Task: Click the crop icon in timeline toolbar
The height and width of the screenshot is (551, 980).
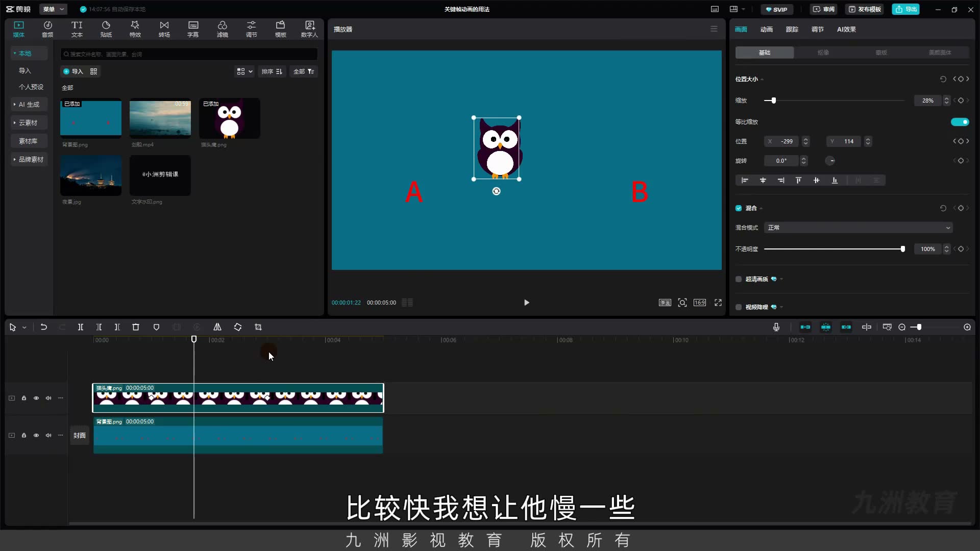Action: [x=258, y=327]
